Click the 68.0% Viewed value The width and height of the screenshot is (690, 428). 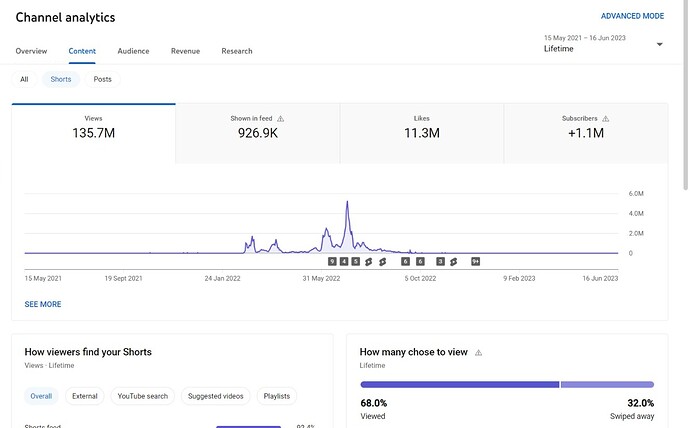374,403
